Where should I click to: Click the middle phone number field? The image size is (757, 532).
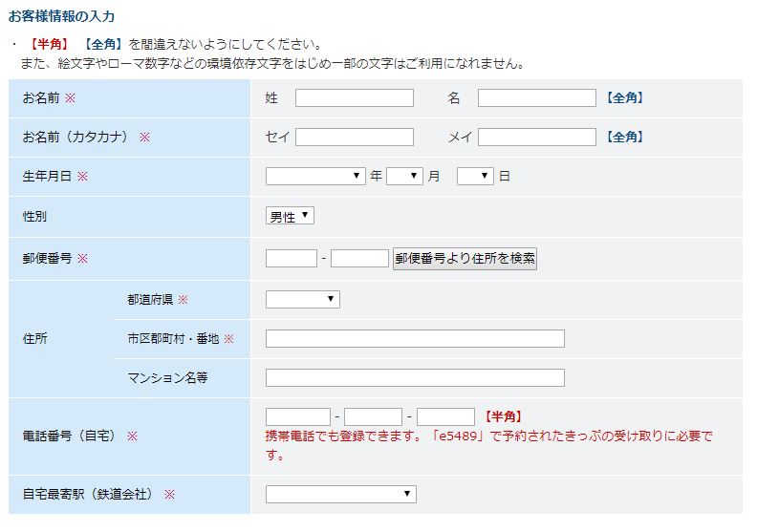(373, 416)
